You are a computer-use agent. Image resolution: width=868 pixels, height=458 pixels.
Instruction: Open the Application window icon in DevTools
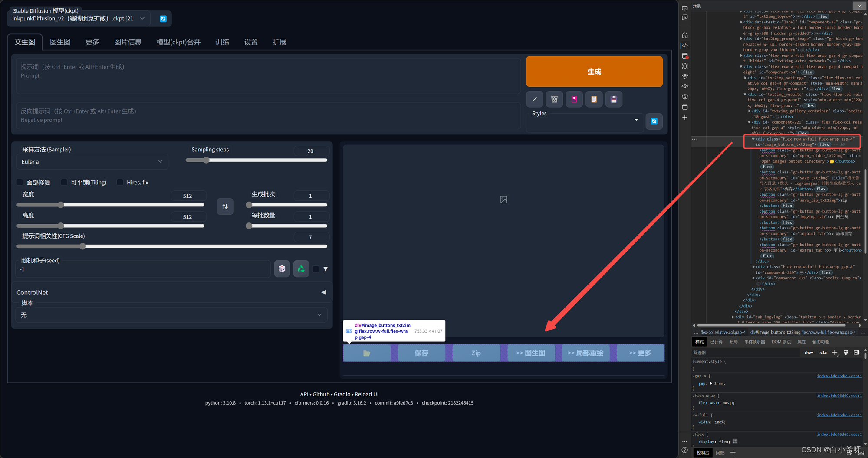coord(685,107)
